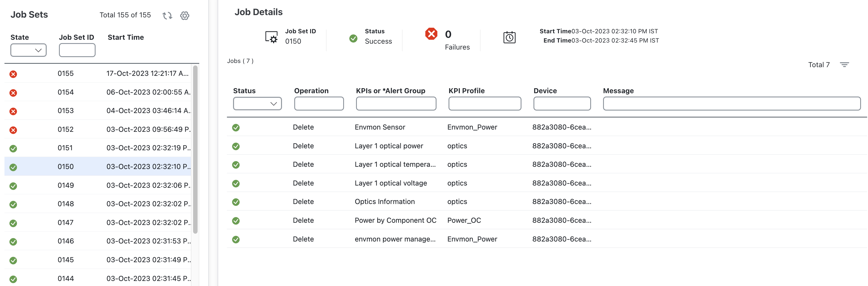Click Delete operation in Layer 1 optical voltage row

click(x=303, y=183)
